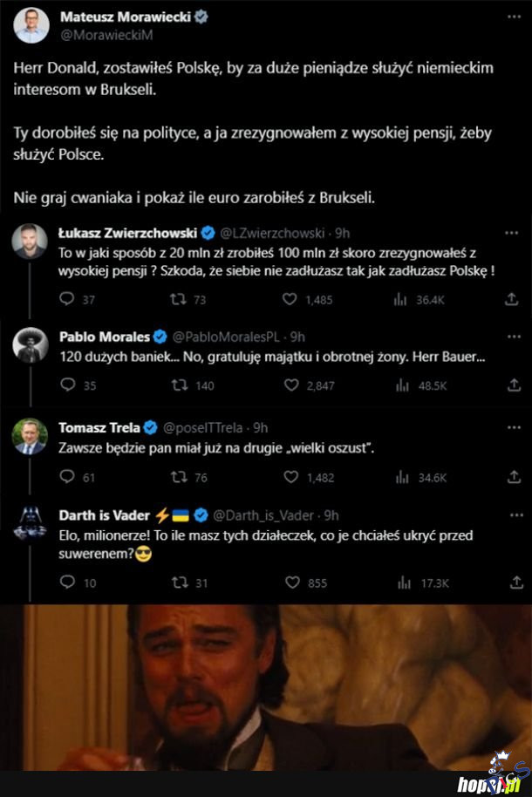Reply to Łukasz Zwierzchowski's tweet

pos(67,299)
